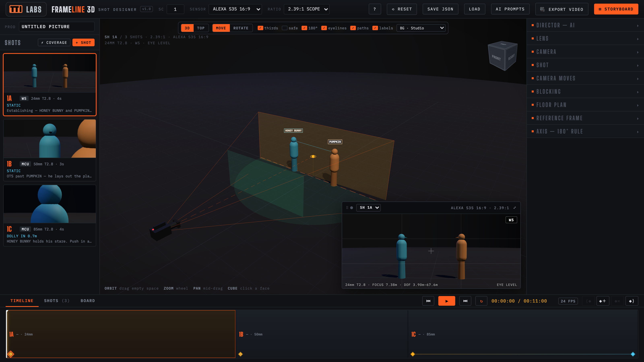The width and height of the screenshot is (644, 362).
Task: Click the Load button
Action: [475, 9]
